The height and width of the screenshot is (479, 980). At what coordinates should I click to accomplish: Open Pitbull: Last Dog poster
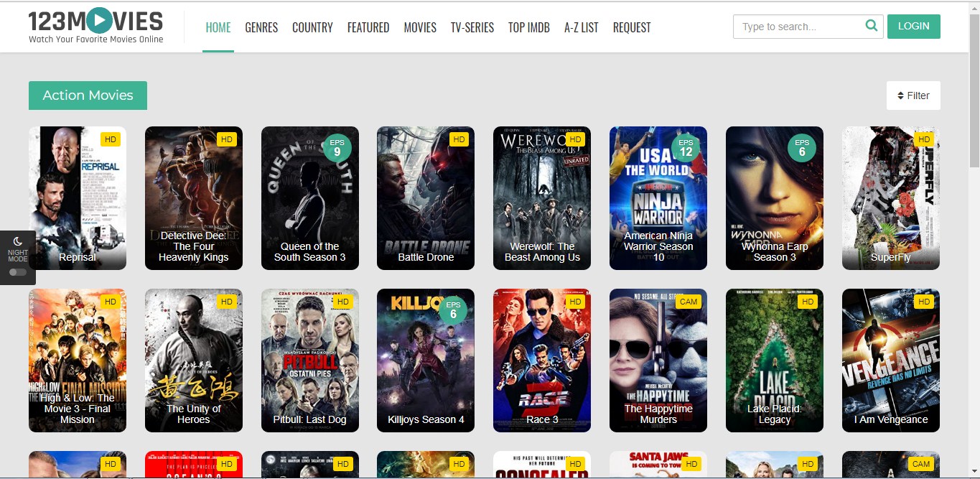[310, 361]
